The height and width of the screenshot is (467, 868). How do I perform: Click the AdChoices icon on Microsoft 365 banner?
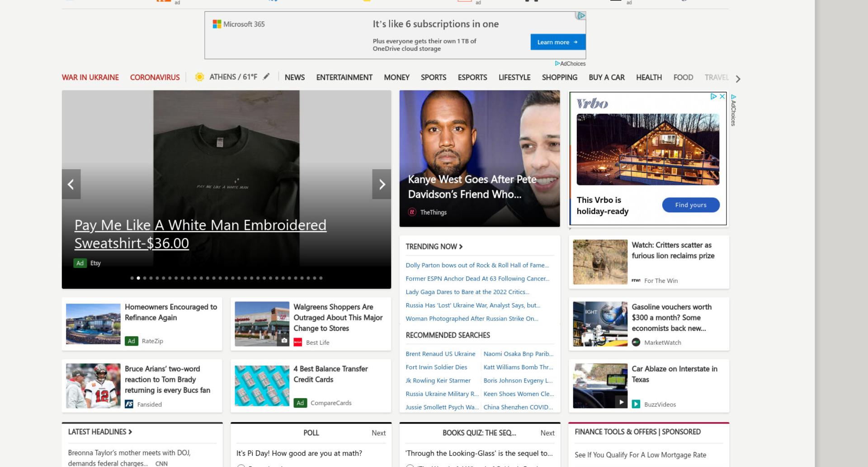tap(581, 16)
